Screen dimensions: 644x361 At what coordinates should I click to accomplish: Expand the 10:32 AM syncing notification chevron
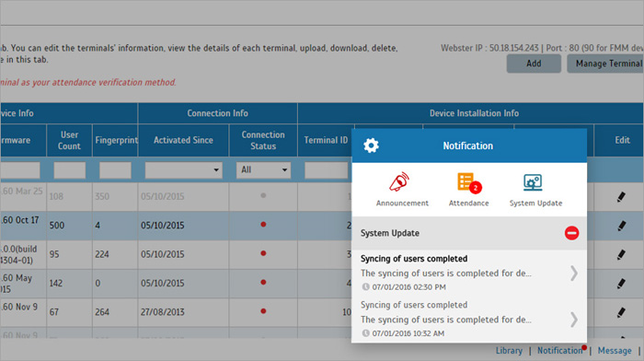coord(574,320)
